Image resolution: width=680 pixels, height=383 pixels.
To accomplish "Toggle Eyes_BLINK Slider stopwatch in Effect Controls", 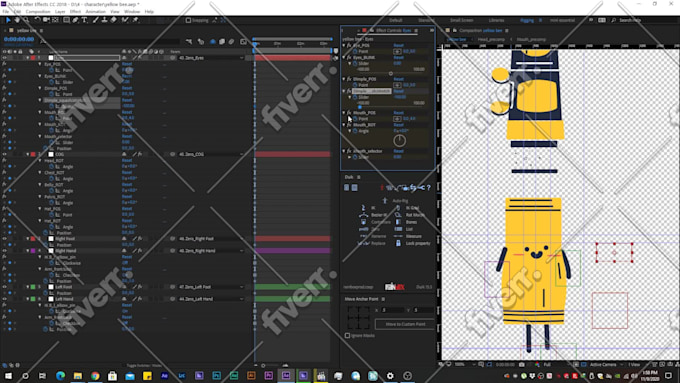I will point(355,63).
